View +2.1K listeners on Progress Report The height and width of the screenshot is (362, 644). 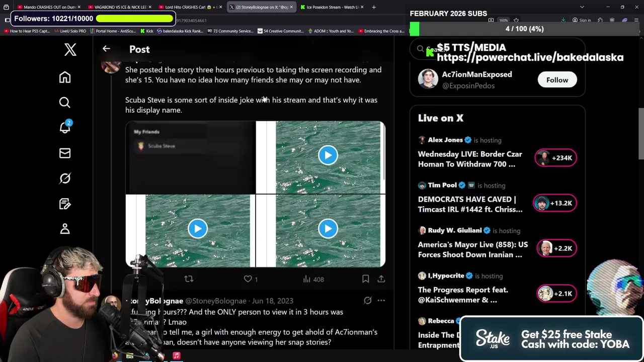coord(556,294)
